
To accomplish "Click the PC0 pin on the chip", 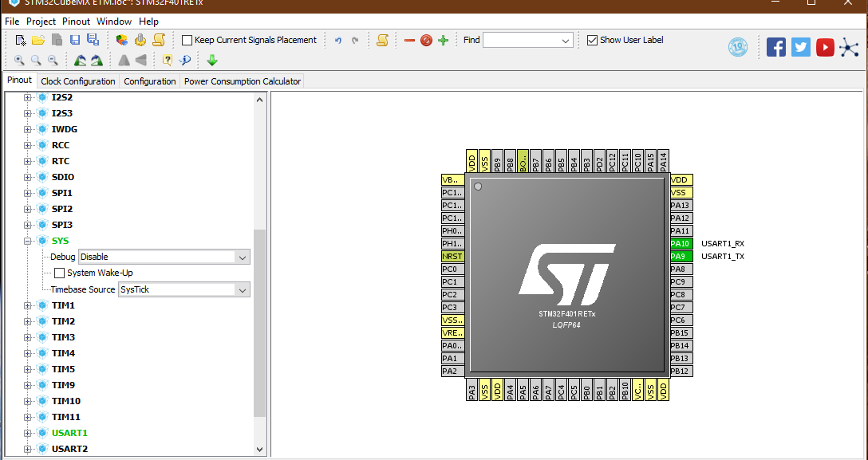I will click(453, 269).
